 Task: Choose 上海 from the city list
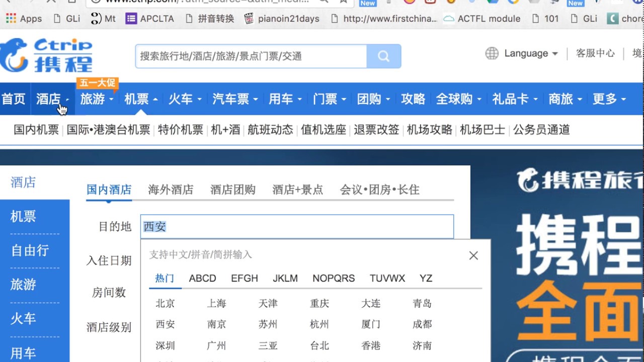click(x=217, y=303)
